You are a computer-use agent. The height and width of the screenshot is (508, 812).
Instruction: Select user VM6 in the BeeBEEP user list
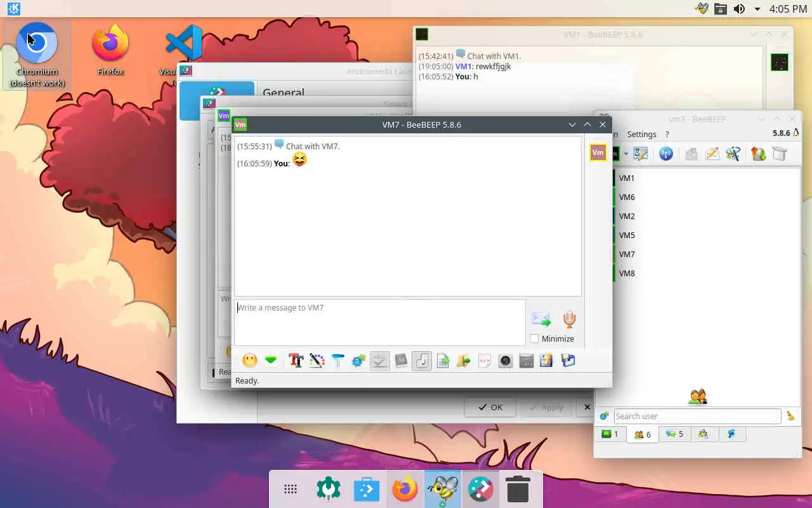point(706,197)
